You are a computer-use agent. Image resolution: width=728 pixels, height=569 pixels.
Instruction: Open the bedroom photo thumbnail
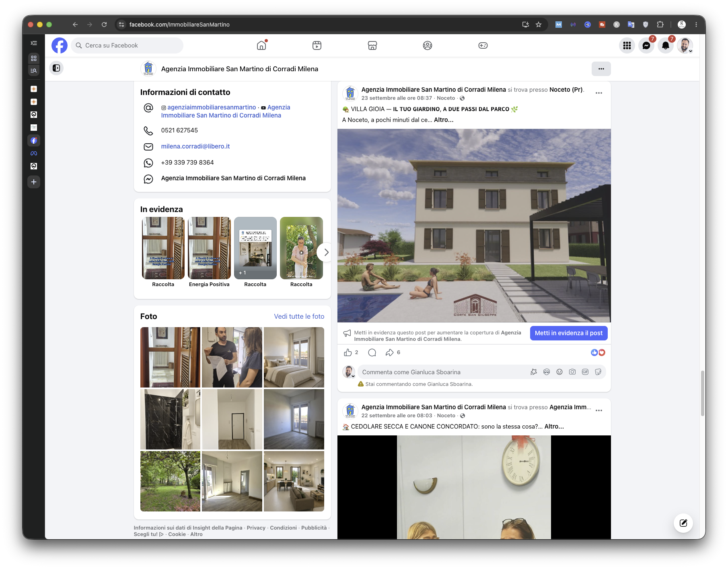tap(294, 357)
